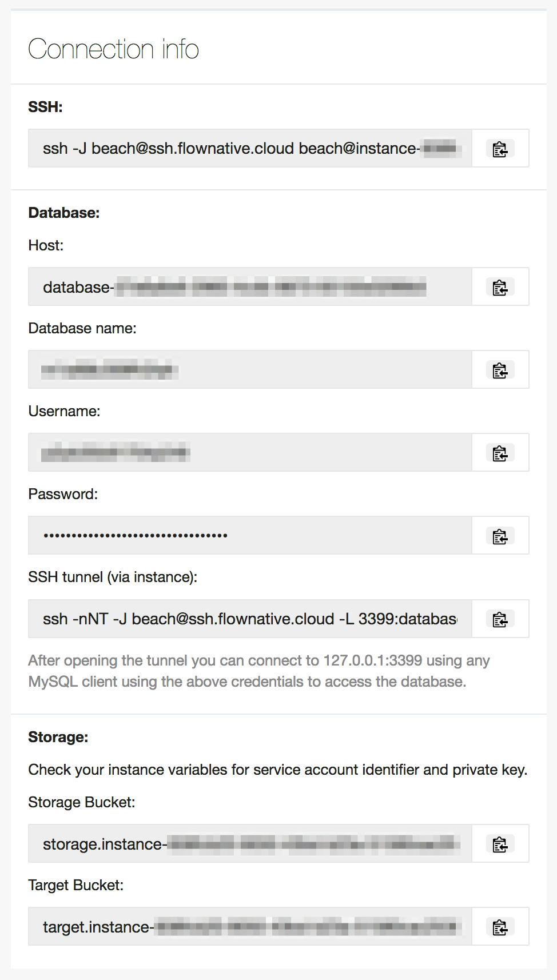Copy the SSH tunnel command to clipboard
557x980 pixels.
pos(500,619)
